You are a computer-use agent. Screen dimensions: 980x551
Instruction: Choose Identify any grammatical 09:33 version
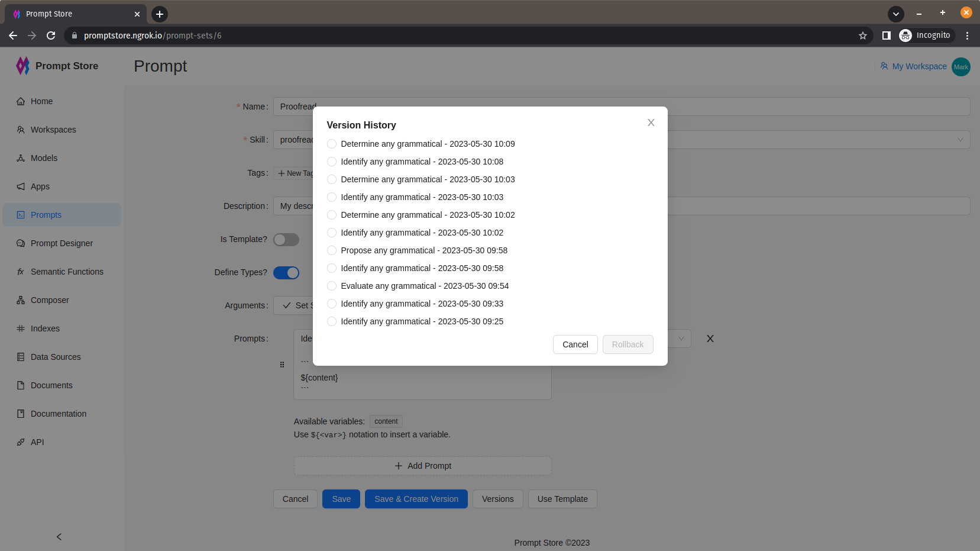coord(332,304)
